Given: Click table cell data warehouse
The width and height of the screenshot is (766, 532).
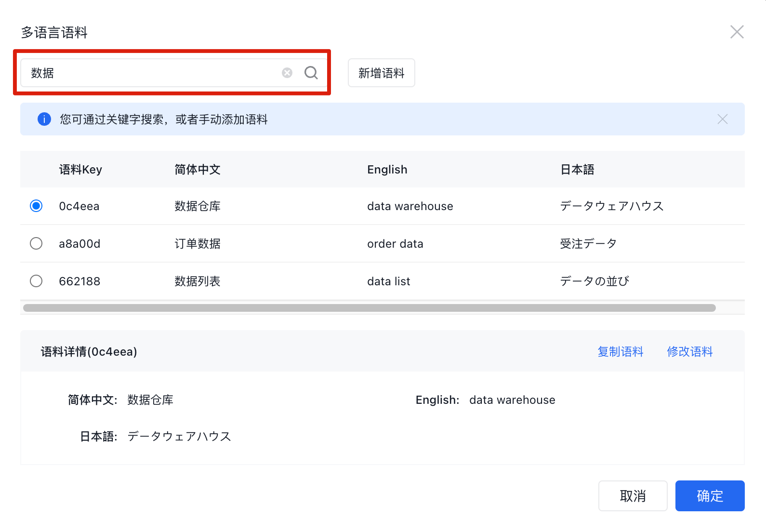Looking at the screenshot, I should 410,206.
